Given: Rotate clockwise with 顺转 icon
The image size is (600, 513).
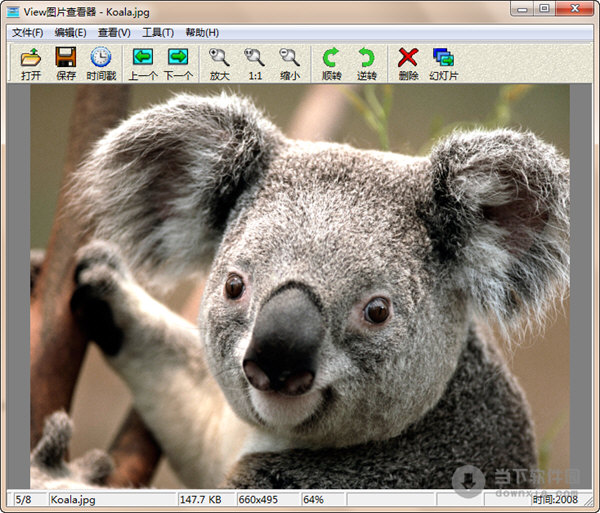Looking at the screenshot, I should click(x=331, y=57).
